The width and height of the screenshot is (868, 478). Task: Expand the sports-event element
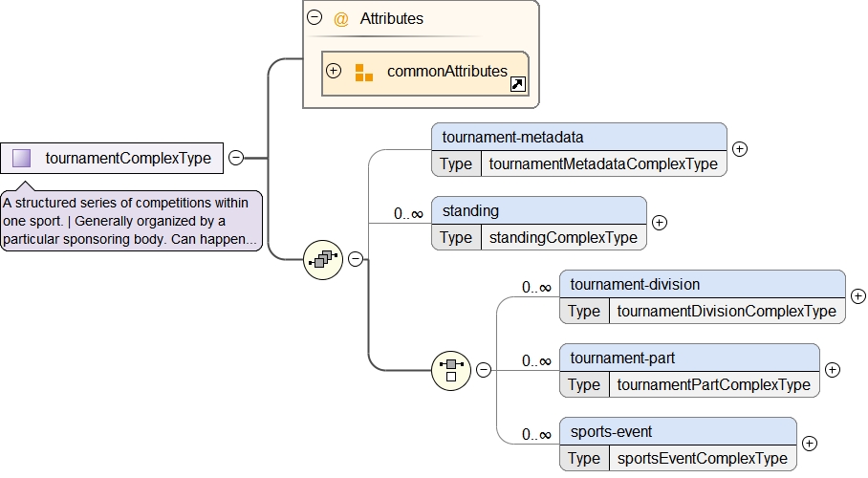(x=809, y=444)
